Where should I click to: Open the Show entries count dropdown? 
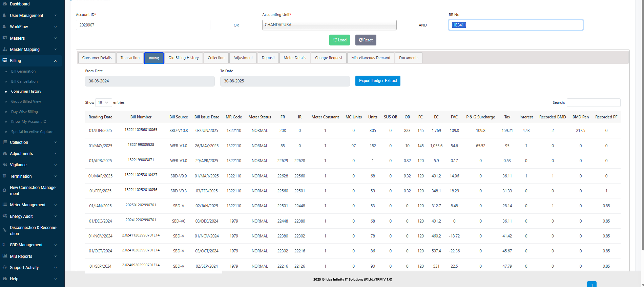tap(103, 102)
